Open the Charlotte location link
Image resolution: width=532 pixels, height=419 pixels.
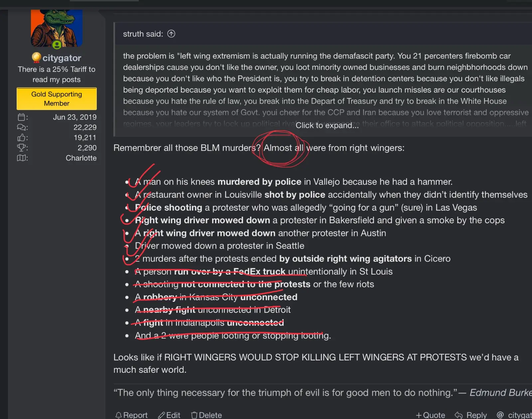pos(81,158)
